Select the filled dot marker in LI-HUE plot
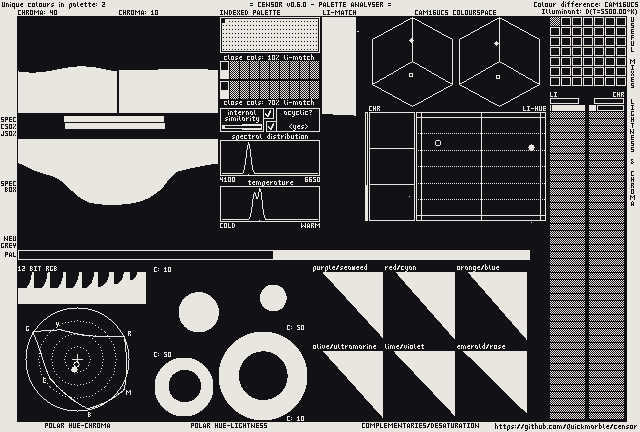640x432 pixels. pos(531,147)
